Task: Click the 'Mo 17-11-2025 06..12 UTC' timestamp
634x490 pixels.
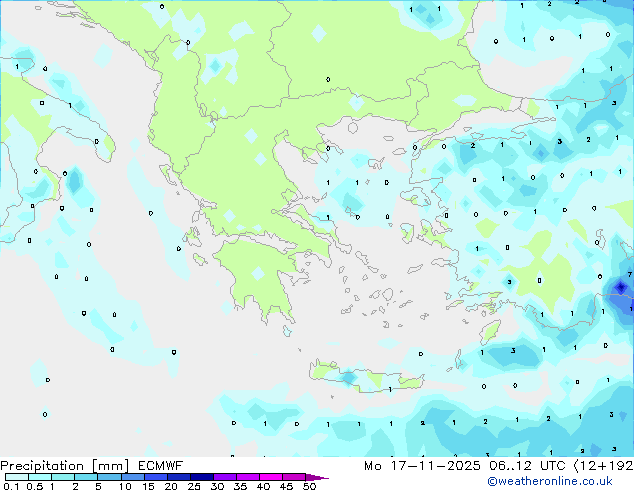Action: (x=465, y=466)
